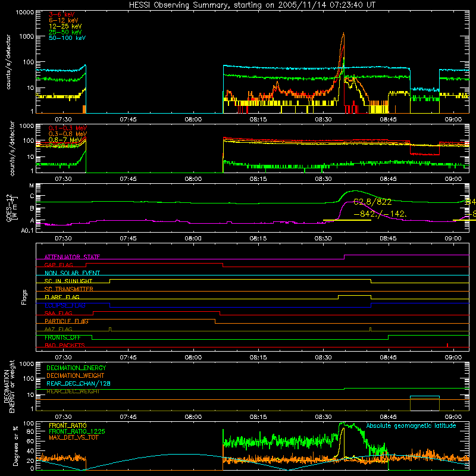Select the ATTENUATOR_STATE flag label
This screenshot has height=476, width=476.
[x=72, y=257]
